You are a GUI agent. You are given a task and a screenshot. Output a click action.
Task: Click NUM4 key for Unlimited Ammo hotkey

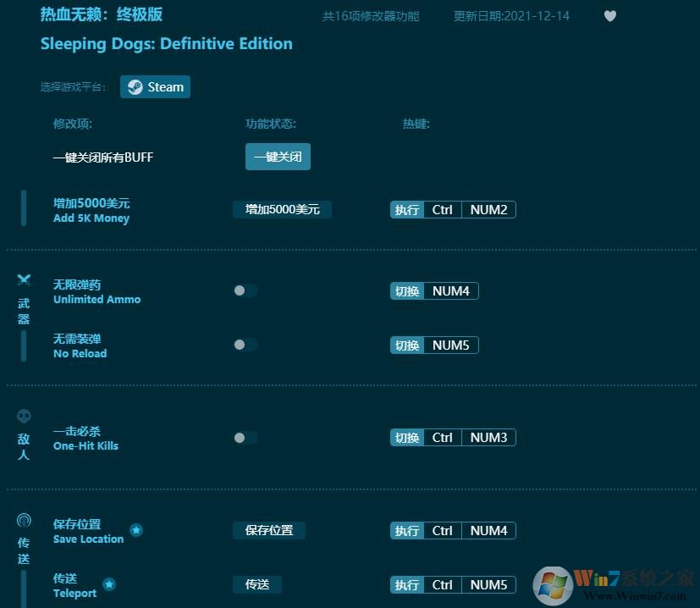(x=451, y=291)
